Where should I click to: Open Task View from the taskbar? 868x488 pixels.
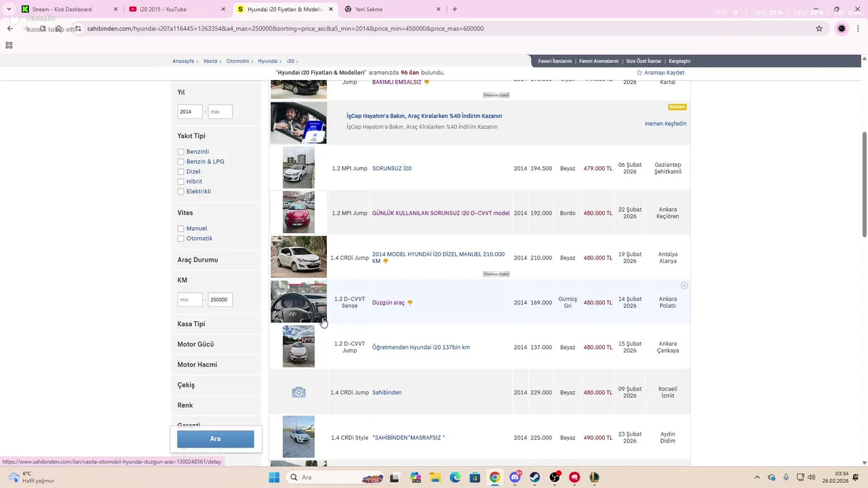coord(394,477)
